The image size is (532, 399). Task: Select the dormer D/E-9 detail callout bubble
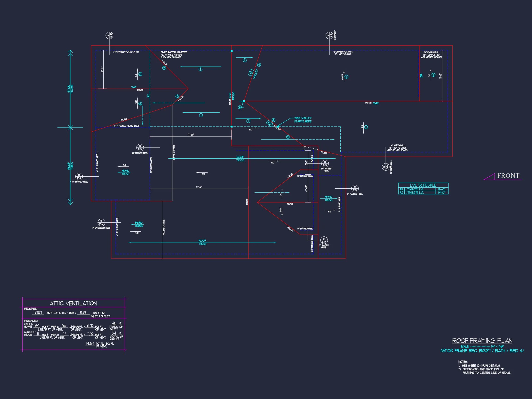[329, 36]
